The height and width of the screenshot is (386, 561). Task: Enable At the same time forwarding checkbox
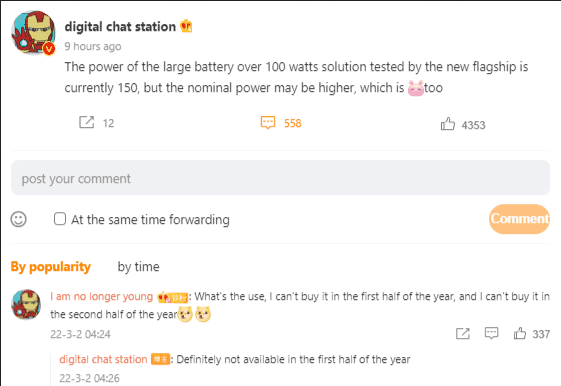tap(60, 219)
